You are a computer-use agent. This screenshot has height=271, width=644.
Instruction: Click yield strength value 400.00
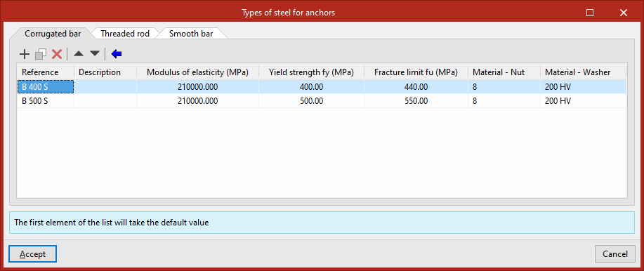tap(311, 86)
